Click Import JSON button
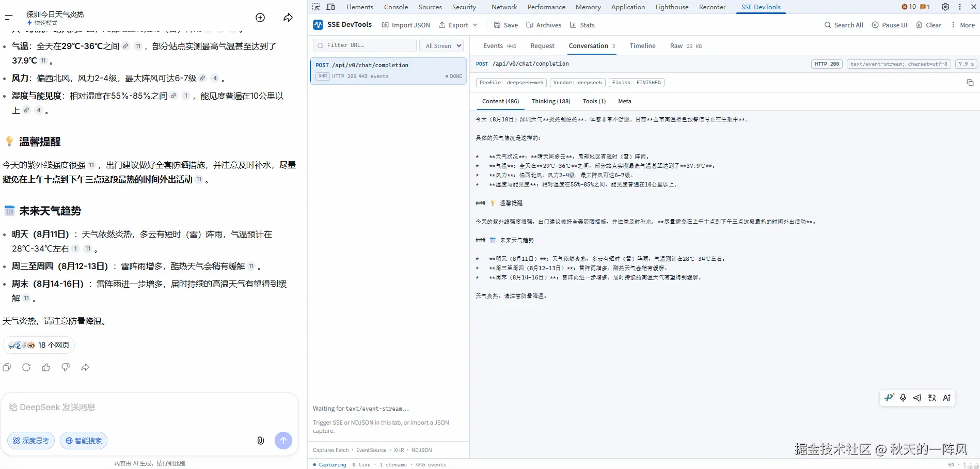The width and height of the screenshot is (980, 469). click(x=406, y=25)
